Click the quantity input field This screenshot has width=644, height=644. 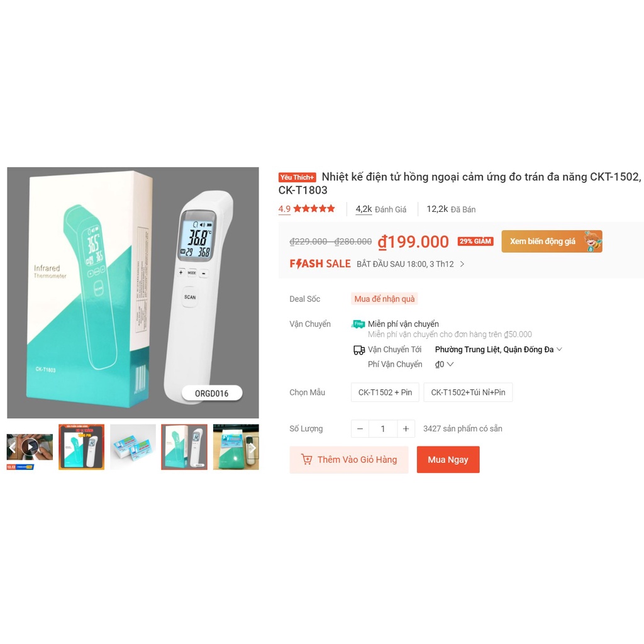click(x=383, y=429)
